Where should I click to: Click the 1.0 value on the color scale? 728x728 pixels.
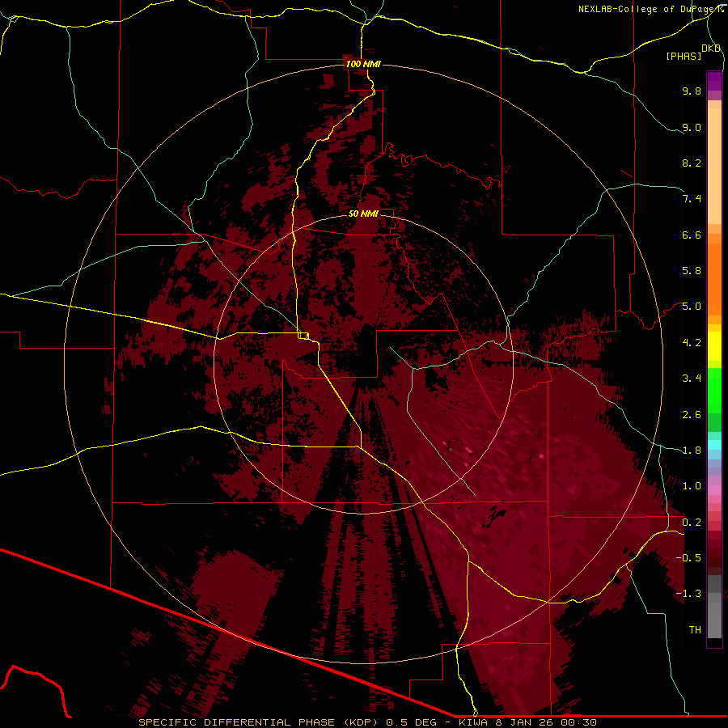tap(692, 486)
